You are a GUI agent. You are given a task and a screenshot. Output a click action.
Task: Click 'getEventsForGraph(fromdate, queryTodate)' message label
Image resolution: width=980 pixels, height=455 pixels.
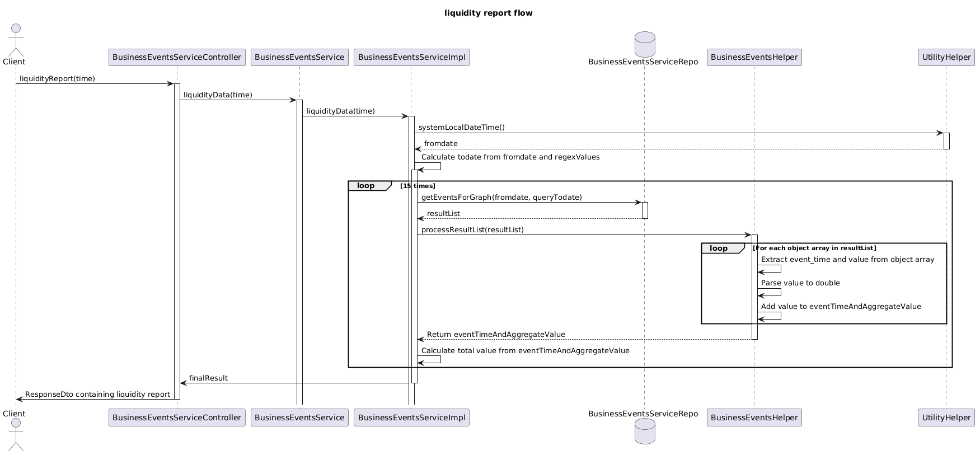501,198
